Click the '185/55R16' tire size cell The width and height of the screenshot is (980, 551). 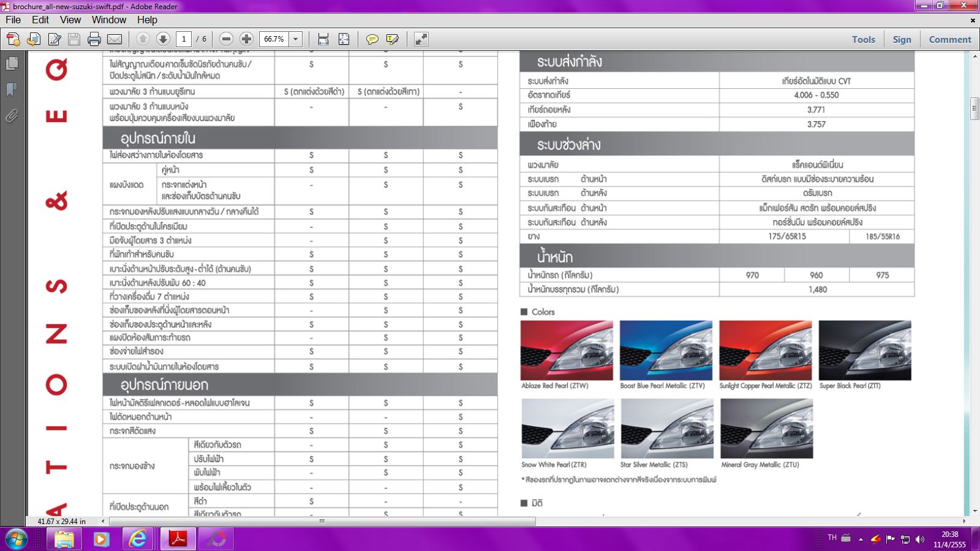(x=883, y=236)
